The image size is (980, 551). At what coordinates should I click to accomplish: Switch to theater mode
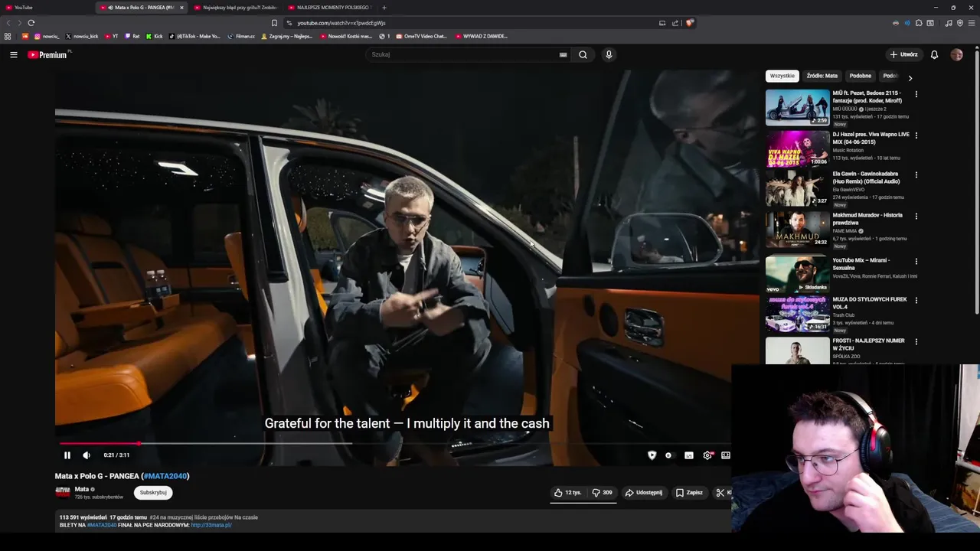(726, 455)
